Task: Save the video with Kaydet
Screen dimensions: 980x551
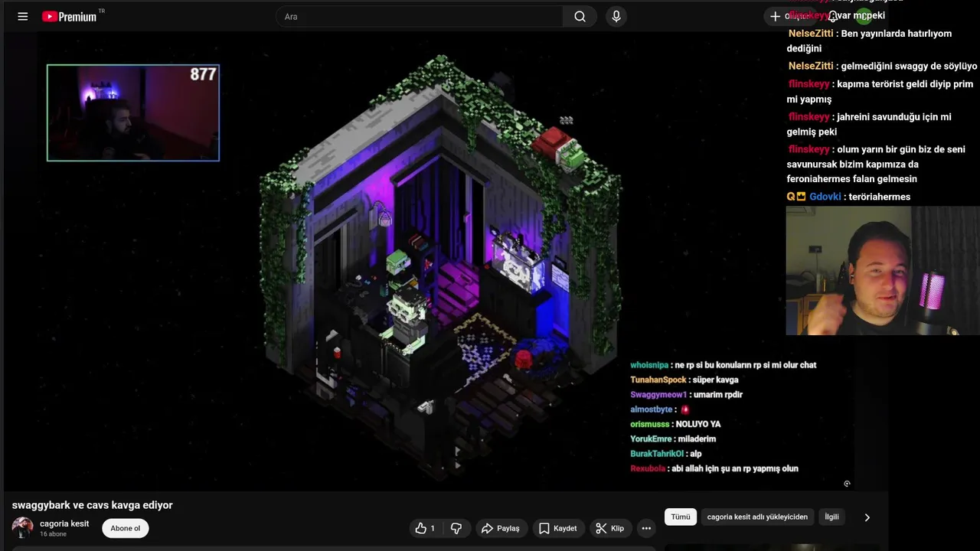Action: pos(557,528)
